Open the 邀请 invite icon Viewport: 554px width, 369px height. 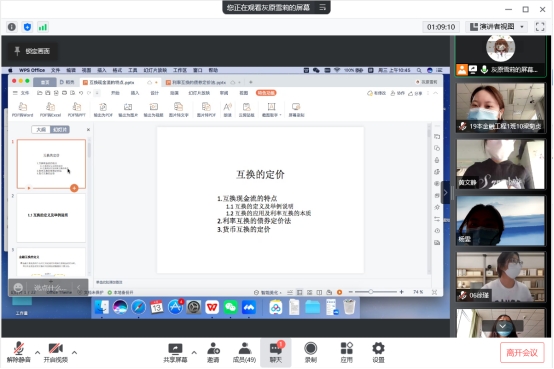click(x=213, y=352)
